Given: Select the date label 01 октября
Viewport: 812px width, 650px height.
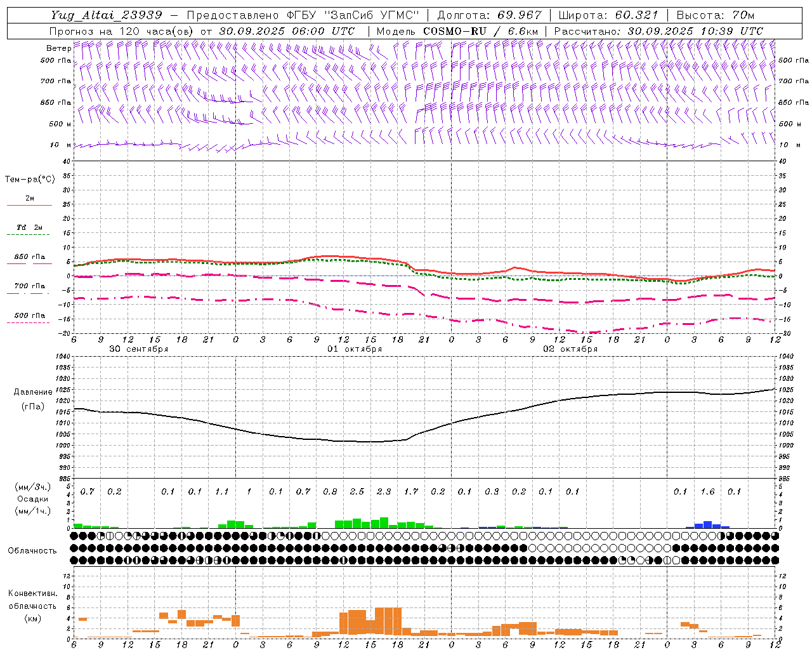Looking at the screenshot, I should (355, 349).
